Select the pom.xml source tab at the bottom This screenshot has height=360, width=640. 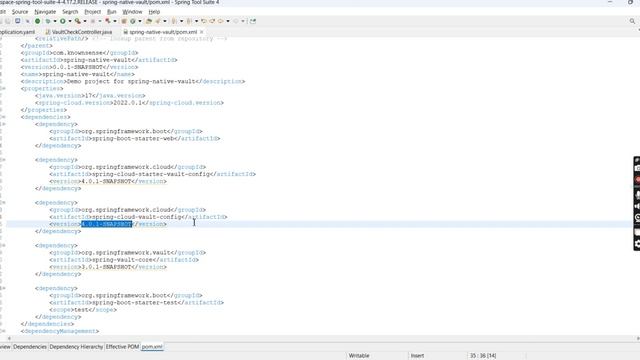tap(152, 347)
